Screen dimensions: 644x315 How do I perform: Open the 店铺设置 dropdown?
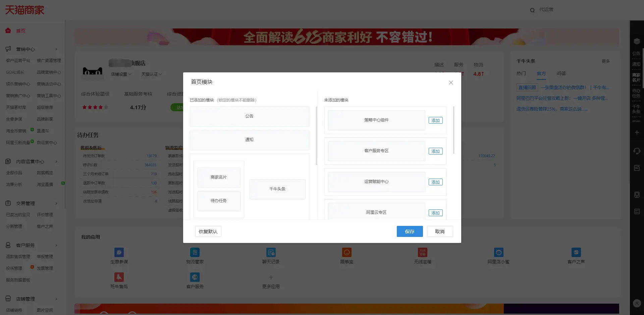coord(121,74)
